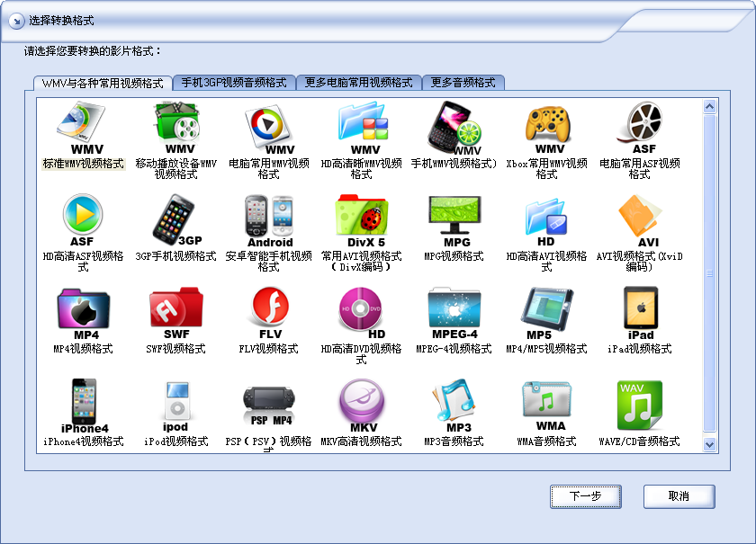Choose the SWF video format icon
Screen dimensions: 756x544
pos(175,314)
